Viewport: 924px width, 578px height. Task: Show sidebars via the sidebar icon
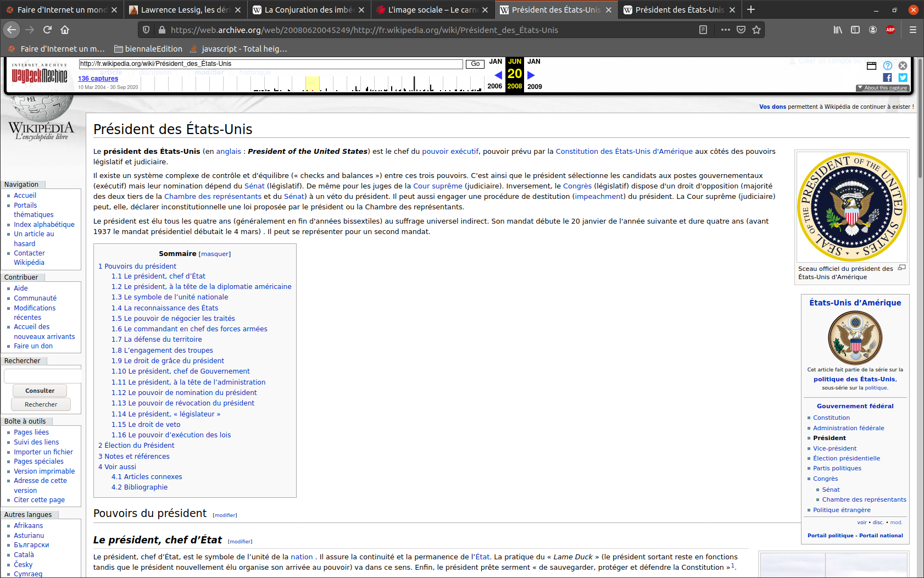[x=855, y=30]
